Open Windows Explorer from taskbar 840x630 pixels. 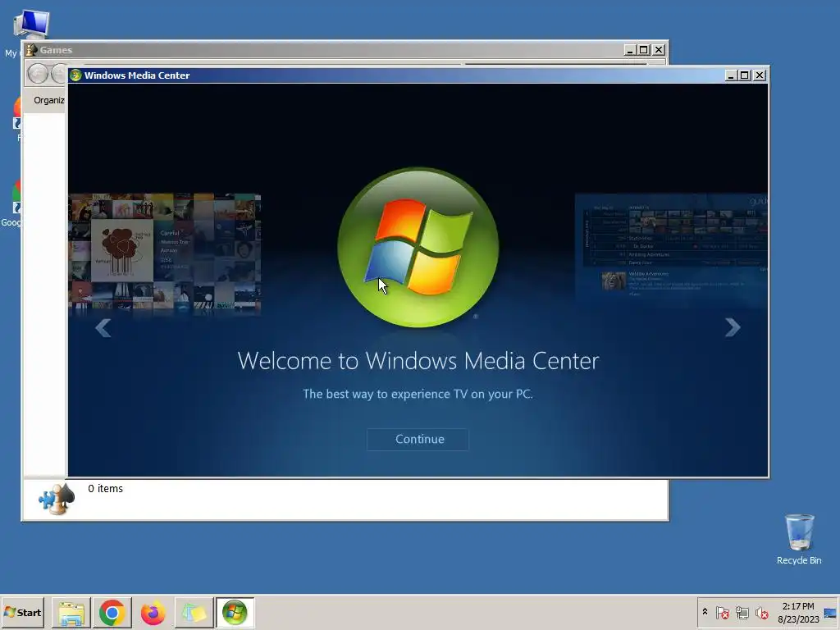pos(71,612)
